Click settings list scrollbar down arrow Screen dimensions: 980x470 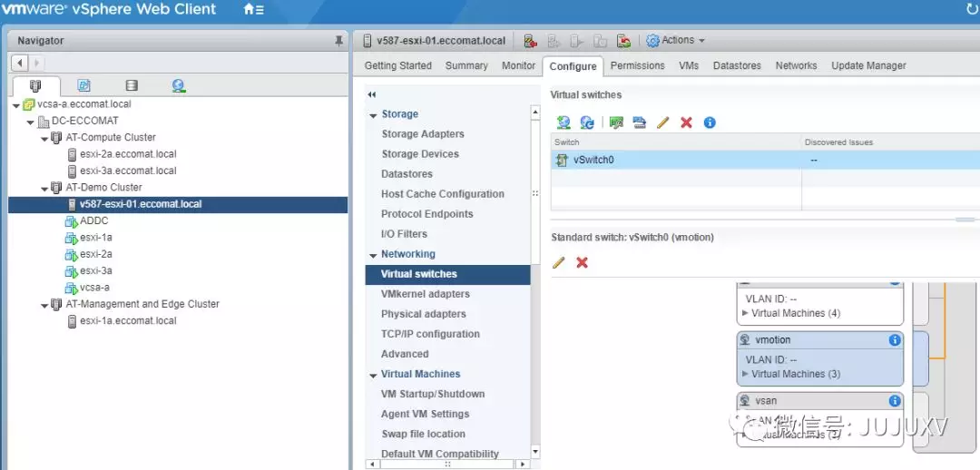pos(535,451)
